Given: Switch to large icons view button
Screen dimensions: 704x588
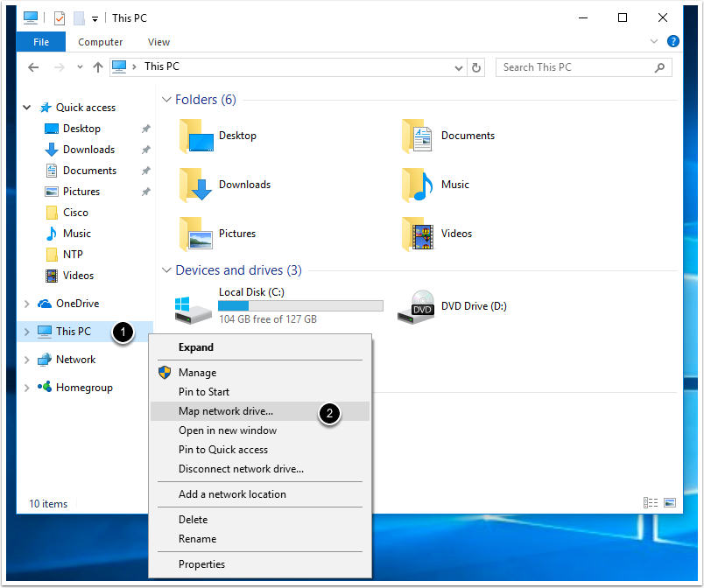Looking at the screenshot, I should click(670, 503).
